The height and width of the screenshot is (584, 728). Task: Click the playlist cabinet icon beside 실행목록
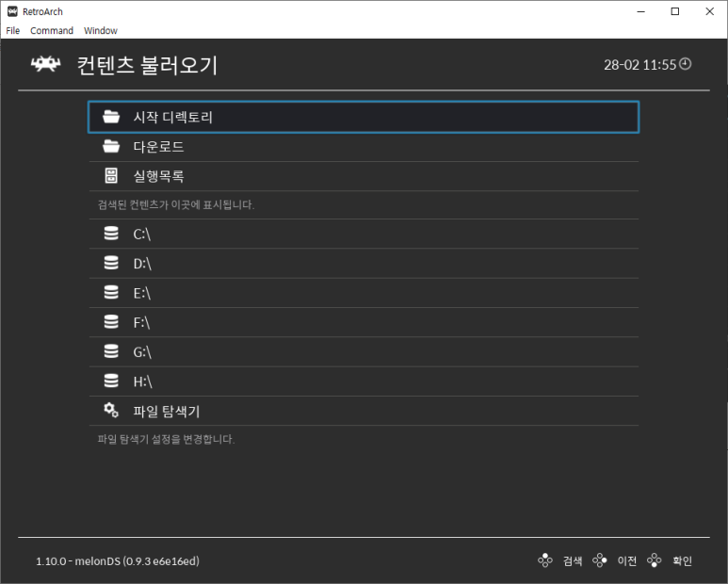[111, 175]
